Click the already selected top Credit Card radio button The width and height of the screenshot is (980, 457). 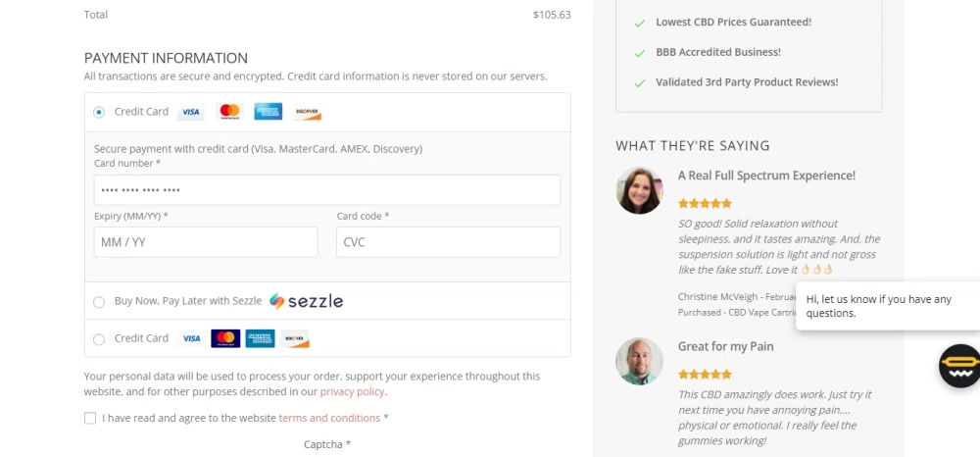click(x=99, y=112)
